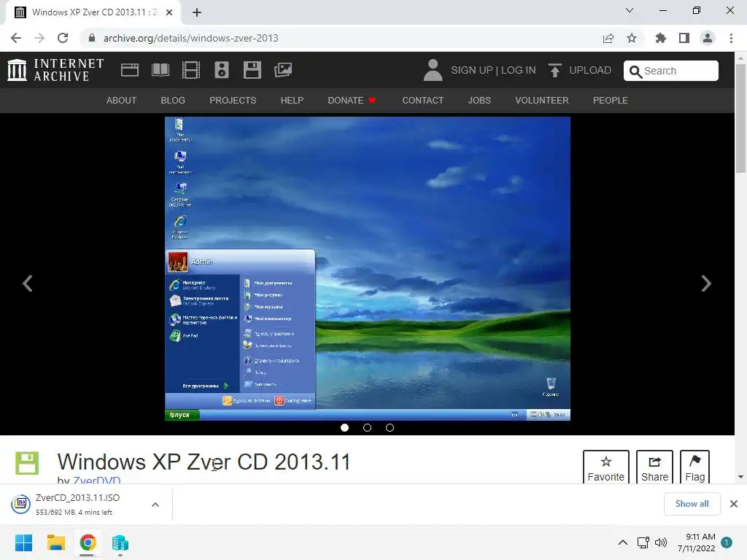This screenshot has width=747, height=560.
Task: Open the Windows Start button
Action: [x=23, y=542]
